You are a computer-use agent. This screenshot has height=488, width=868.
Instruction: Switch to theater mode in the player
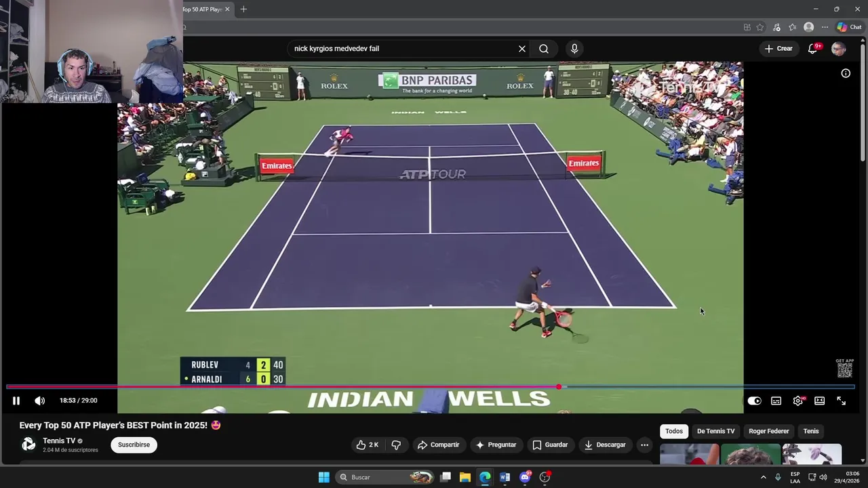coord(819,401)
